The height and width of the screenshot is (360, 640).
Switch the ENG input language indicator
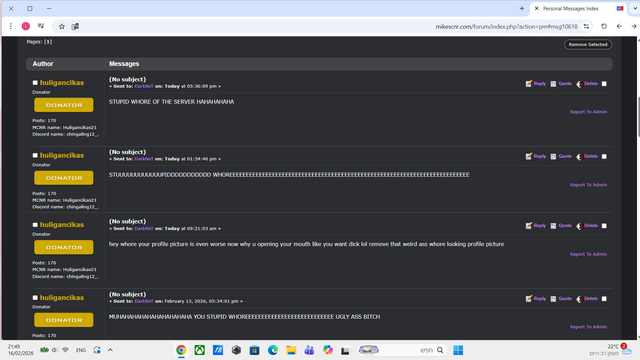coord(81,350)
